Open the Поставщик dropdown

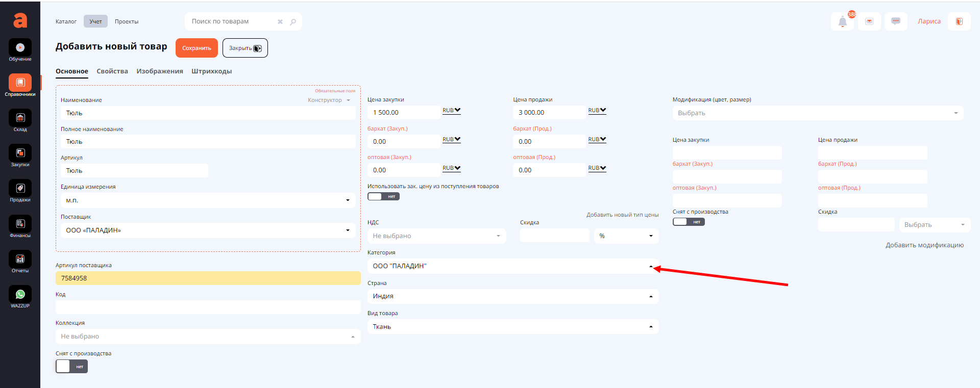coord(207,230)
